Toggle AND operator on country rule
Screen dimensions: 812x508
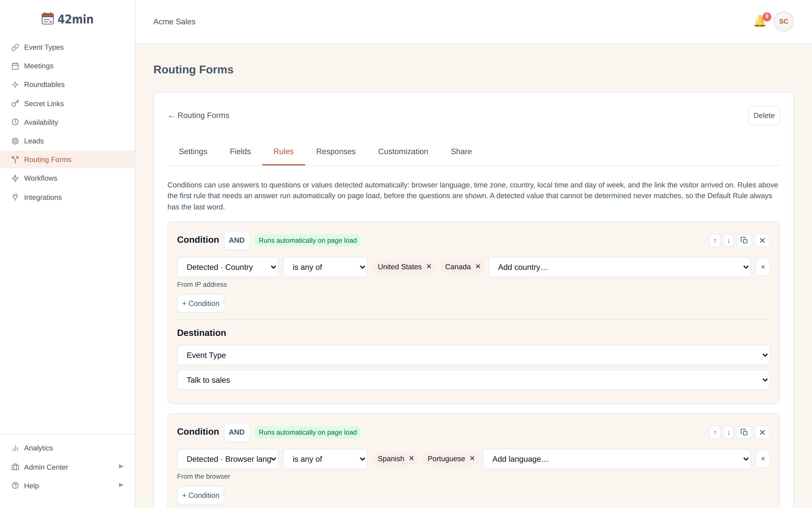(237, 240)
